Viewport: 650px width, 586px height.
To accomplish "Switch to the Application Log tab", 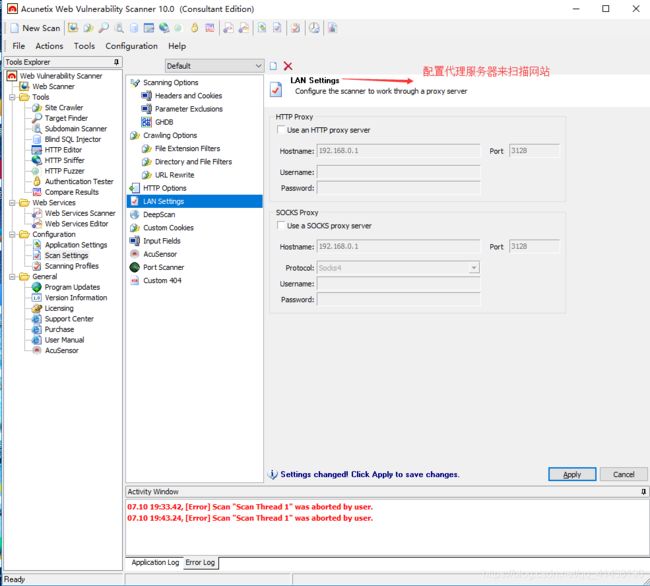I will pyautogui.click(x=155, y=562).
